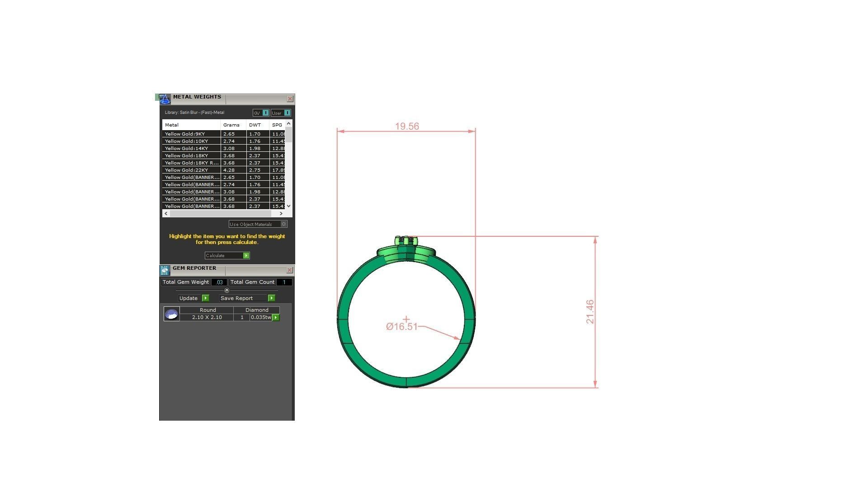Close the Metal Weights panel

290,99
